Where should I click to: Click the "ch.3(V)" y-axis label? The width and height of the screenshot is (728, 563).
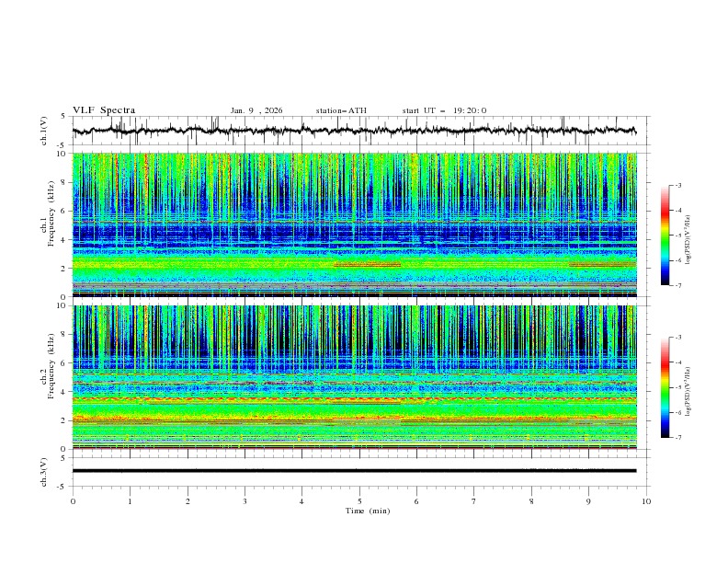[x=44, y=471]
